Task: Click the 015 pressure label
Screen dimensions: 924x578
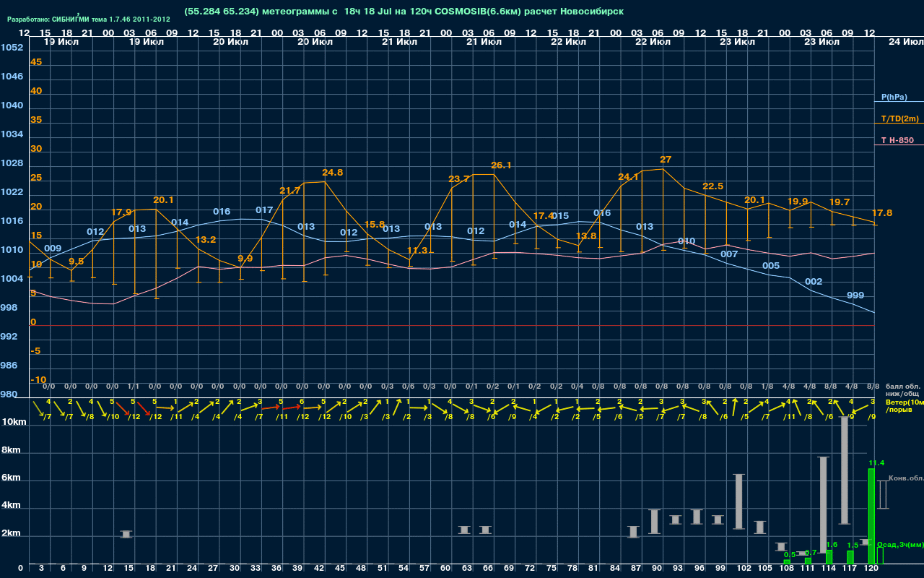Action: [x=560, y=216]
